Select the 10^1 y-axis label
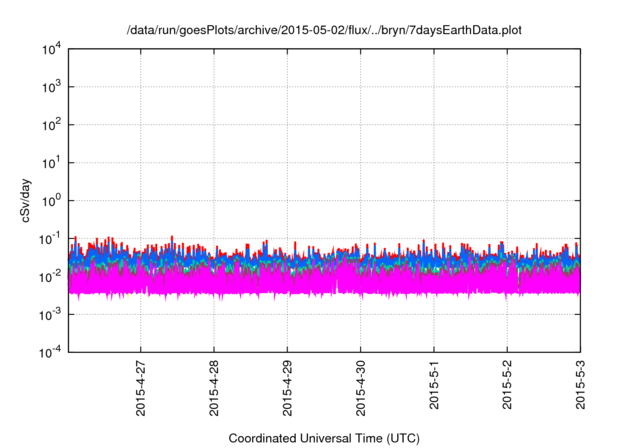This screenshot has width=640, height=448. 51,163
